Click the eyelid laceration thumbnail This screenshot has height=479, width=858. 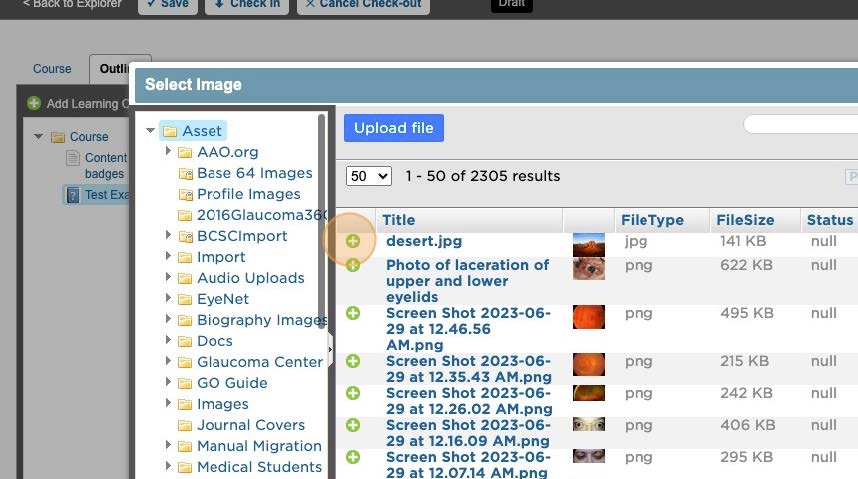(589, 269)
